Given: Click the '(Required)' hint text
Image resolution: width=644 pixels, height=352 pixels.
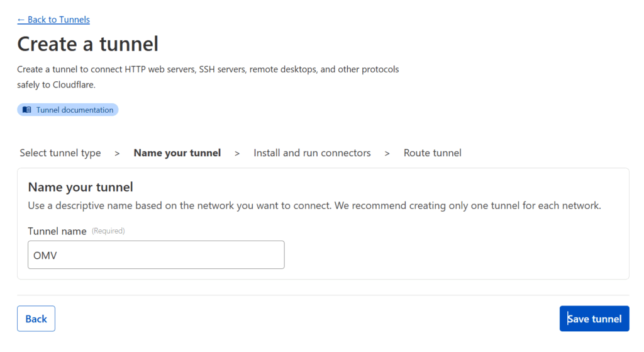Looking at the screenshot, I should pyautogui.click(x=108, y=231).
